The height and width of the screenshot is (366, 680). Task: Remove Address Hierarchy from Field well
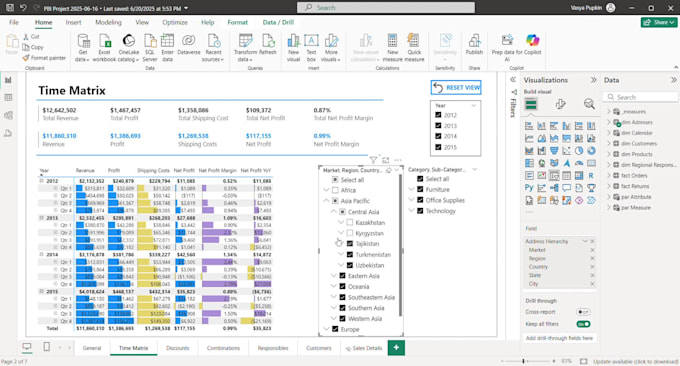click(x=592, y=241)
